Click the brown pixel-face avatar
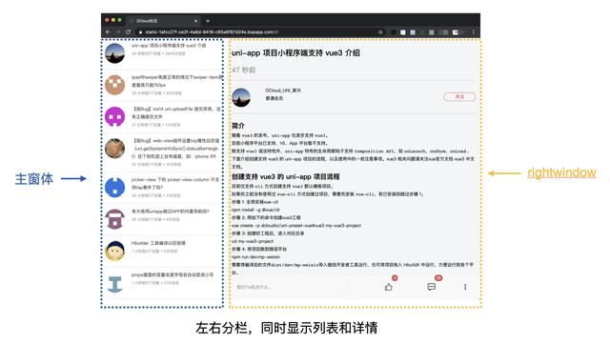 [114, 85]
